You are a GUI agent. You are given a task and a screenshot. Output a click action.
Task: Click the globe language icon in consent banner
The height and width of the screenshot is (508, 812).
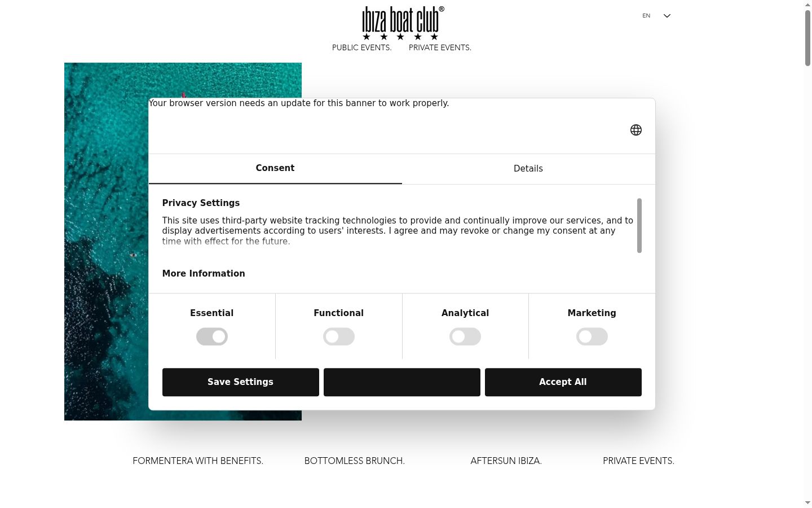636,130
